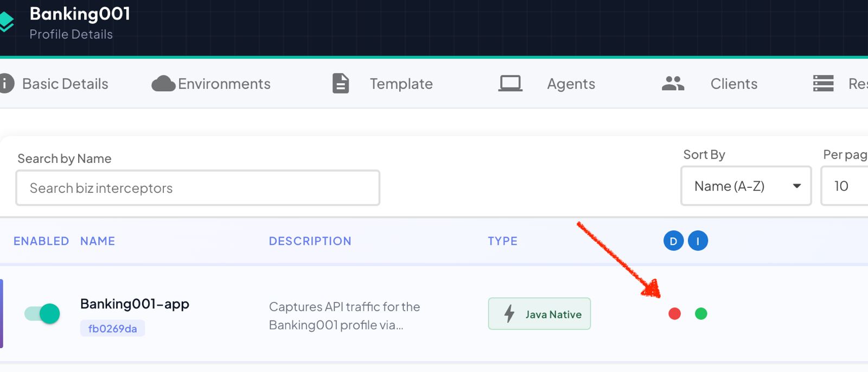Screen dimensions: 868x372
Task: Click the Environments cloud icon
Action: pos(163,84)
